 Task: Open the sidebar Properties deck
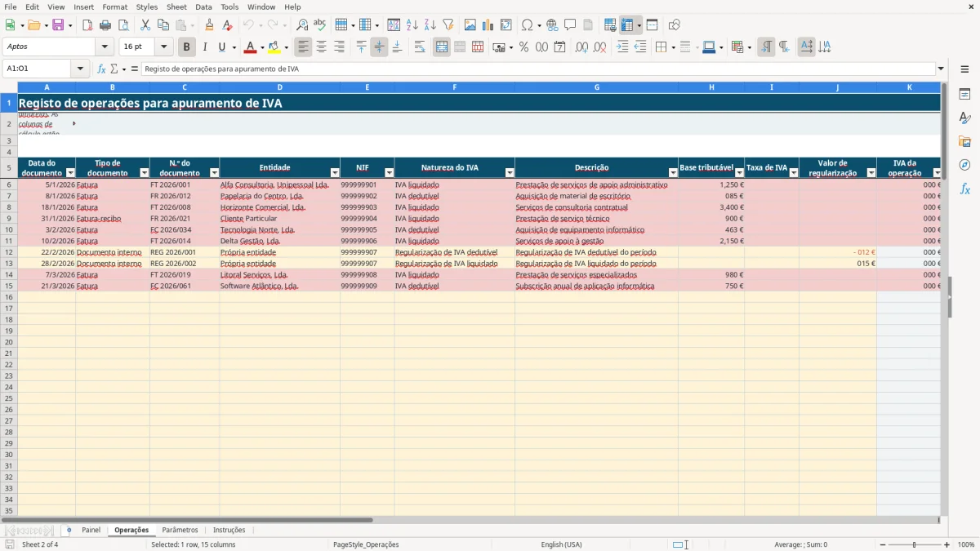pos(964,95)
